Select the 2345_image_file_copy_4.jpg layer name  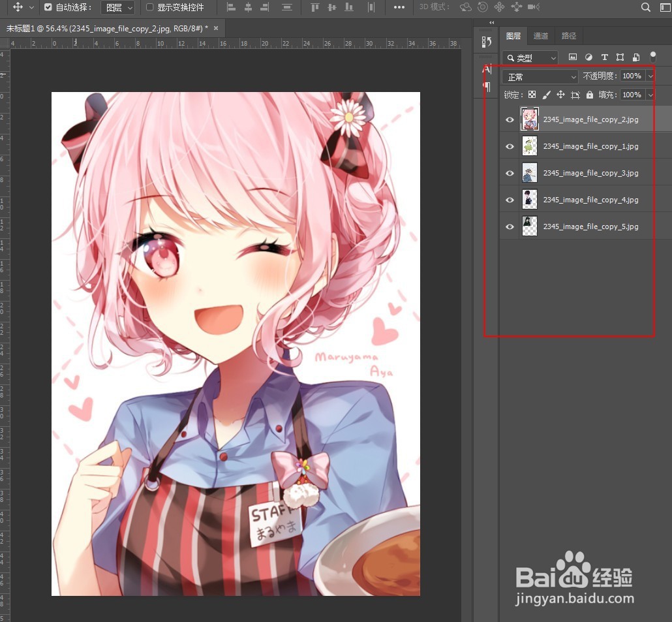click(x=590, y=200)
